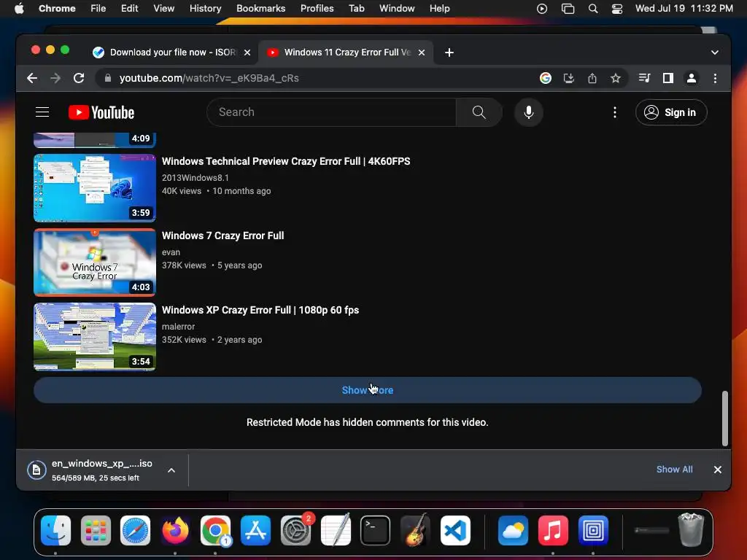Open Music app from the dock
The height and width of the screenshot is (560, 747).
click(553, 531)
